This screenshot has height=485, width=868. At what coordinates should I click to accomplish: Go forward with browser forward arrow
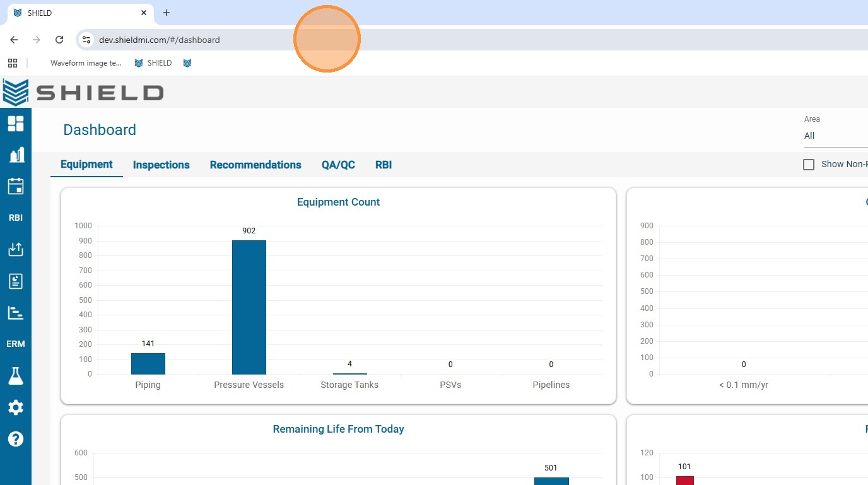pyautogui.click(x=37, y=40)
